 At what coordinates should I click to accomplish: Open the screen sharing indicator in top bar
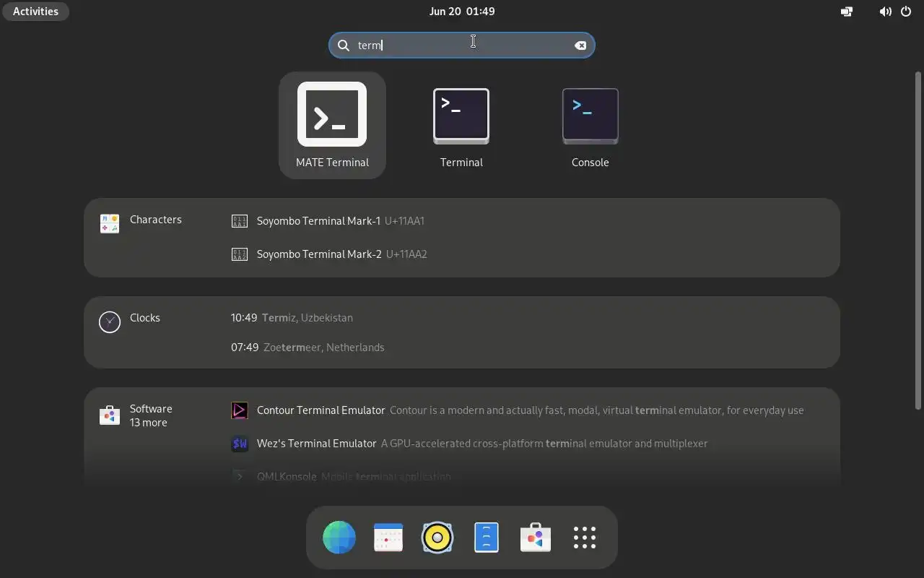[847, 12]
